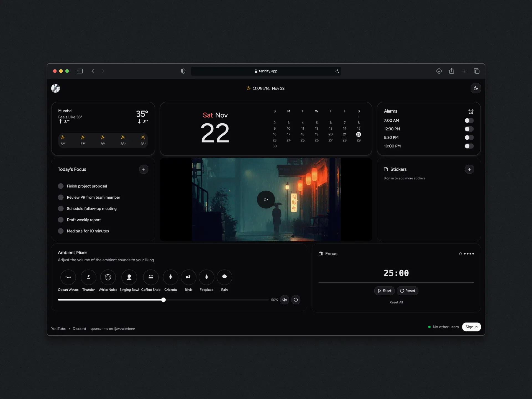Viewport: 532px width, 399px height.
Task: Click the ambient volume slider handle
Action: pos(163,300)
